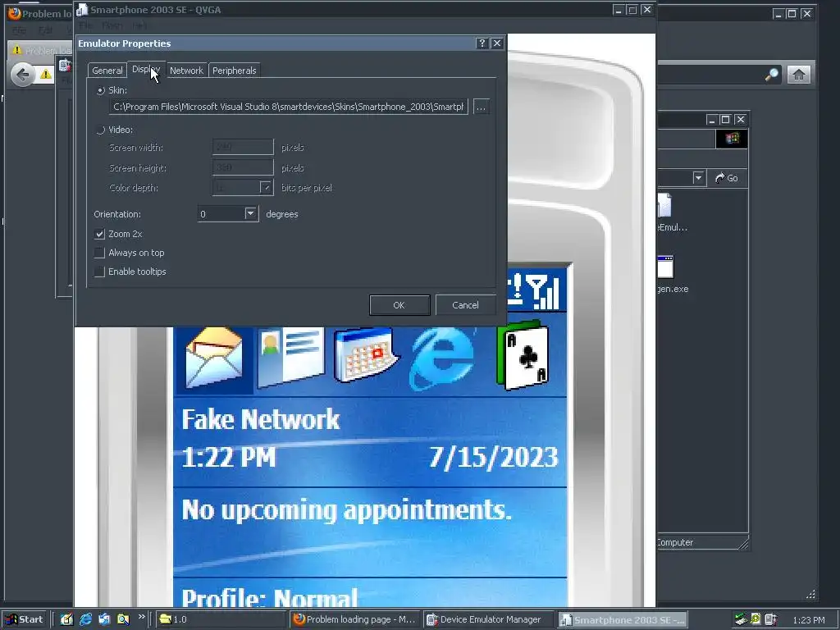Enable the Always on top checkbox
This screenshot has width=840, height=630.
pyautogui.click(x=99, y=253)
